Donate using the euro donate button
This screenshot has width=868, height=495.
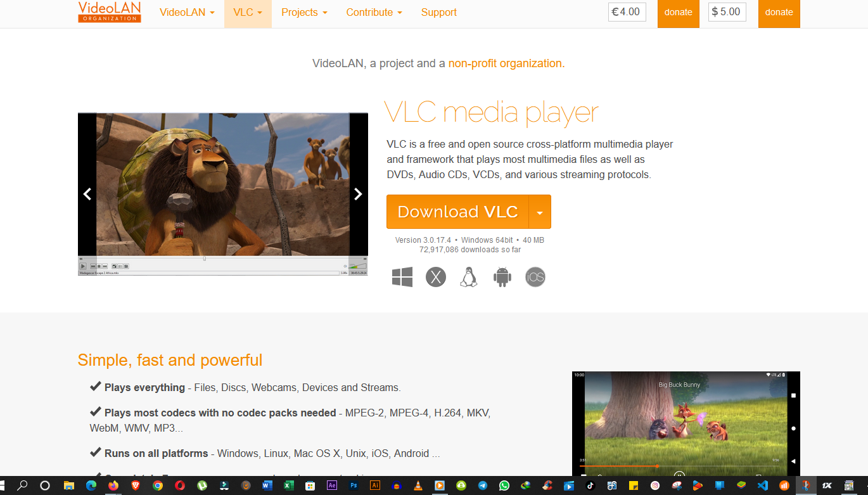coord(678,13)
